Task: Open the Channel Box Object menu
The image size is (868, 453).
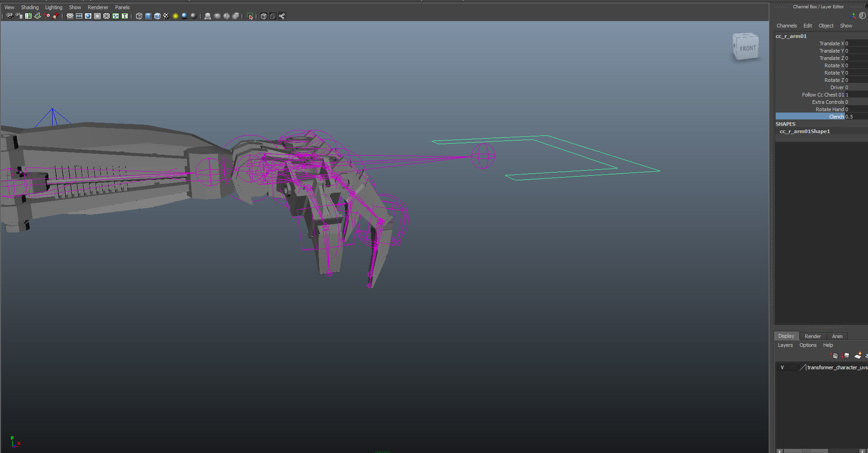Action: (x=826, y=26)
